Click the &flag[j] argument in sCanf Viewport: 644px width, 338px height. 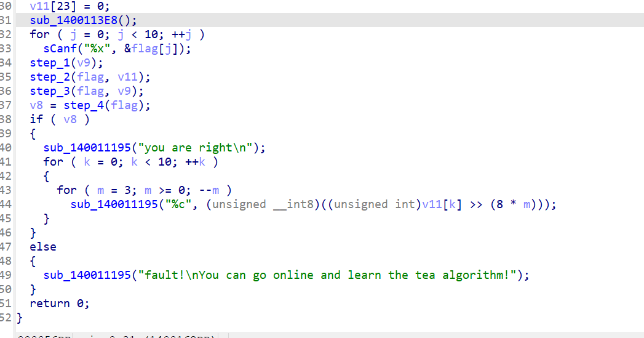(x=151, y=49)
